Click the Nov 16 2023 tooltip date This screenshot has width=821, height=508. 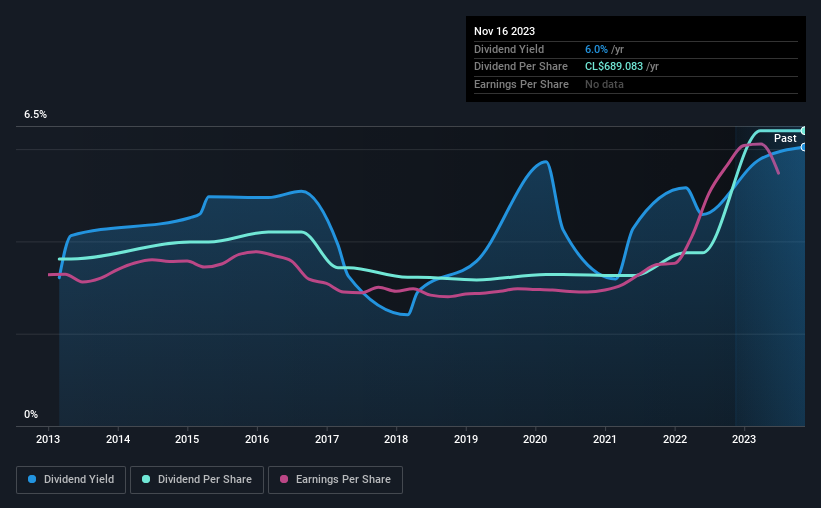click(504, 31)
